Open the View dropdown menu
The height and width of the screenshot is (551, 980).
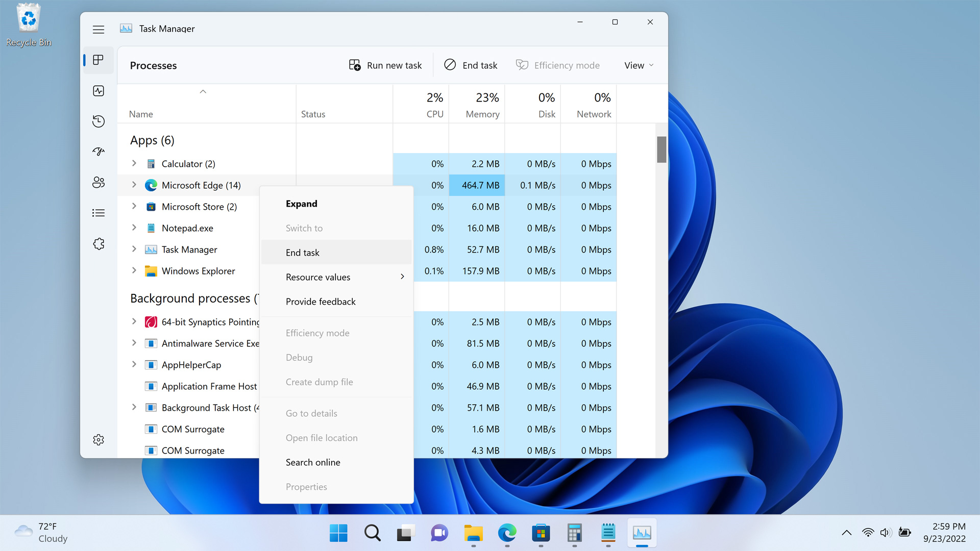coord(639,65)
